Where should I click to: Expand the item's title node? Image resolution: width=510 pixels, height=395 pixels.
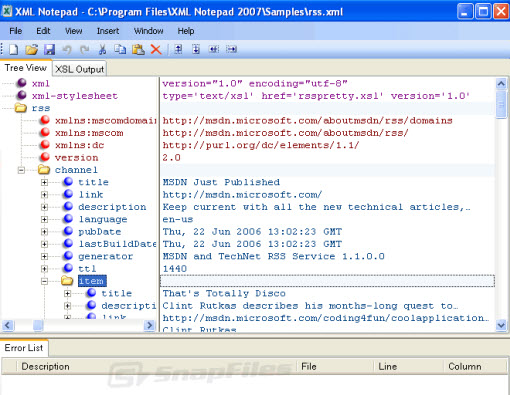[67, 294]
